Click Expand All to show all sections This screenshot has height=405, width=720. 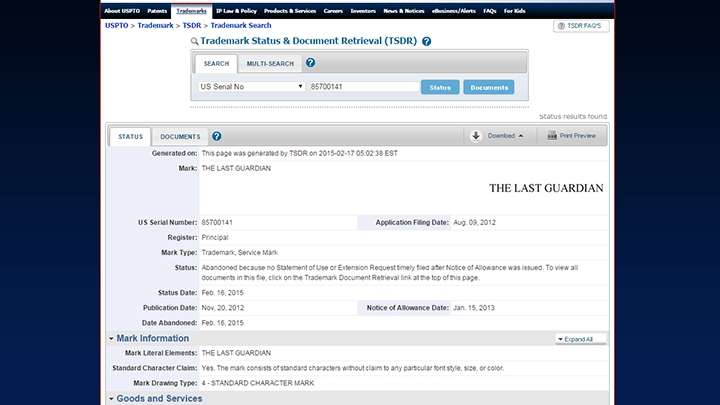pos(579,340)
